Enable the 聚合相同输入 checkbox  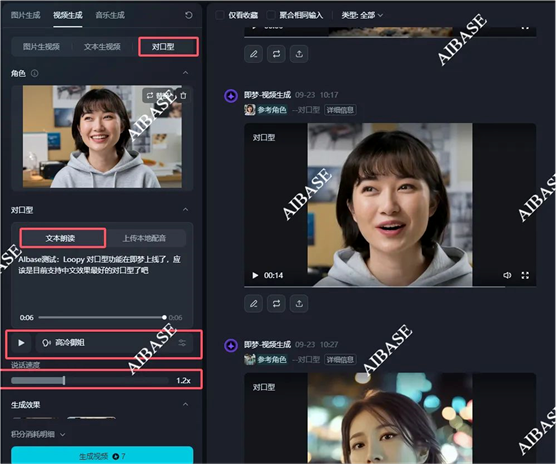[x=271, y=15]
